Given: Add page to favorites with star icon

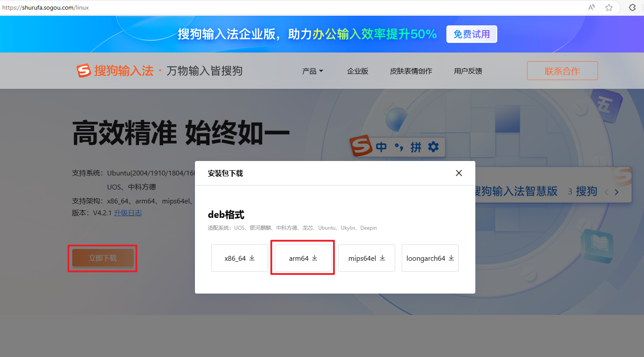Looking at the screenshot, I should (x=609, y=7).
